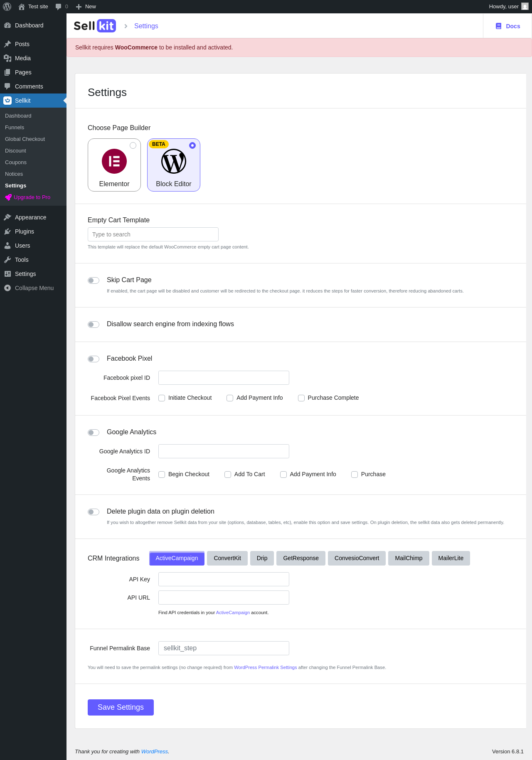Toggle Disallow search engine indexing switch
Image resolution: width=532 pixels, height=760 pixels.
click(x=94, y=325)
